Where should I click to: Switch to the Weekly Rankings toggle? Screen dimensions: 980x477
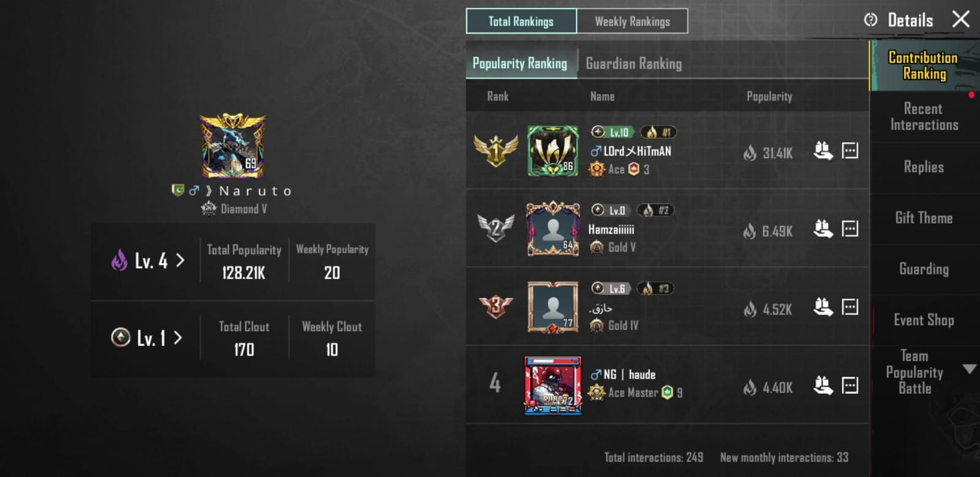click(632, 21)
